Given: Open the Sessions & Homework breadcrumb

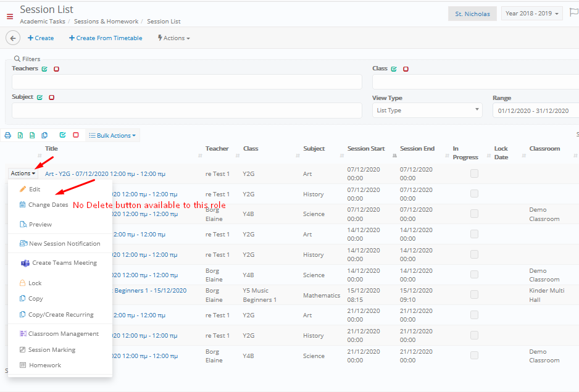Looking at the screenshot, I should click(106, 22).
